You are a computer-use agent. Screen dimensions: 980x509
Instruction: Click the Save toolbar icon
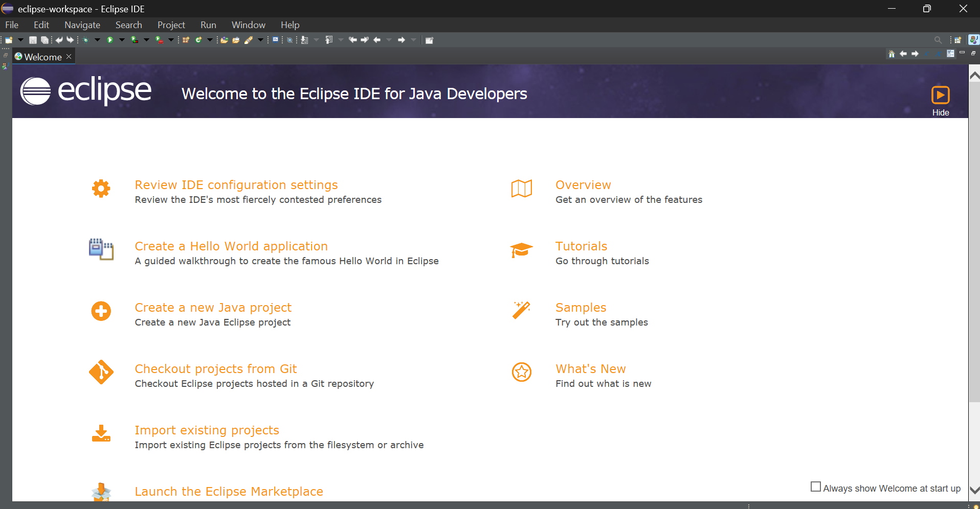pos(33,40)
